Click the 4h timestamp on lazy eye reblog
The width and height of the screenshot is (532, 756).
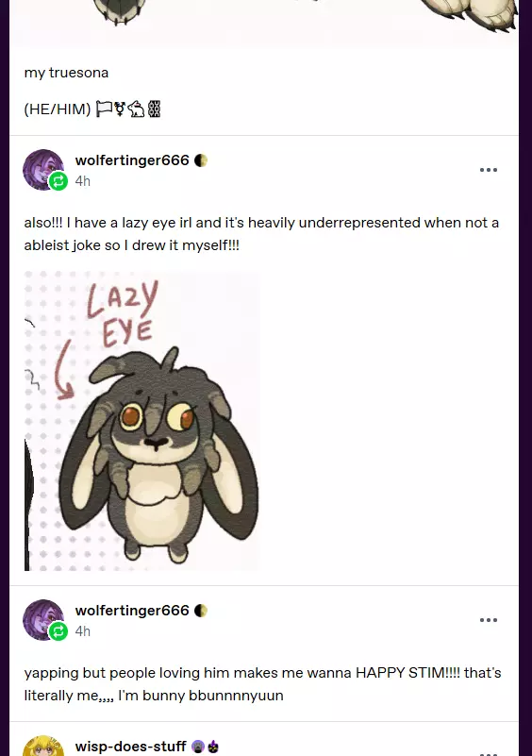[x=82, y=181]
